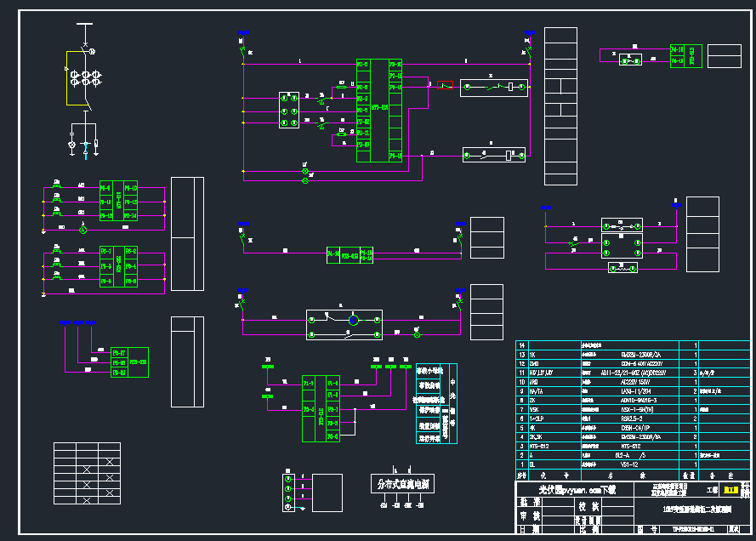Select the white grid table with X marks
The image size is (756, 541).
pyautogui.click(x=86, y=470)
